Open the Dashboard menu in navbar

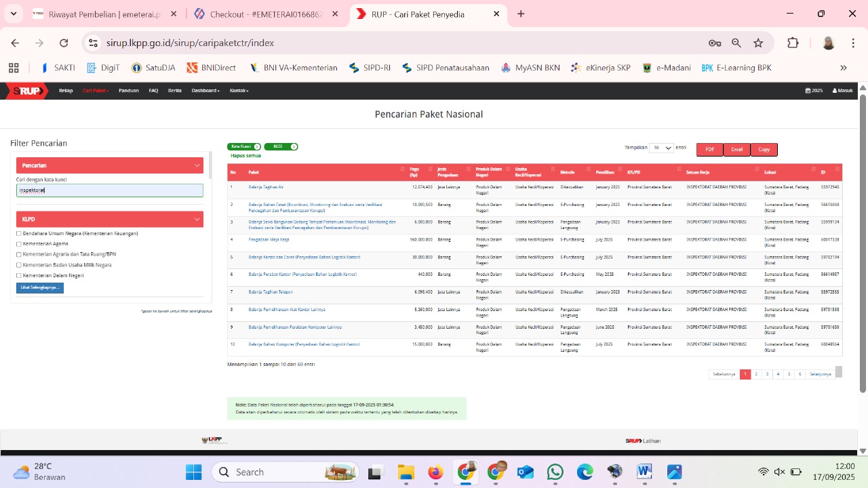205,91
